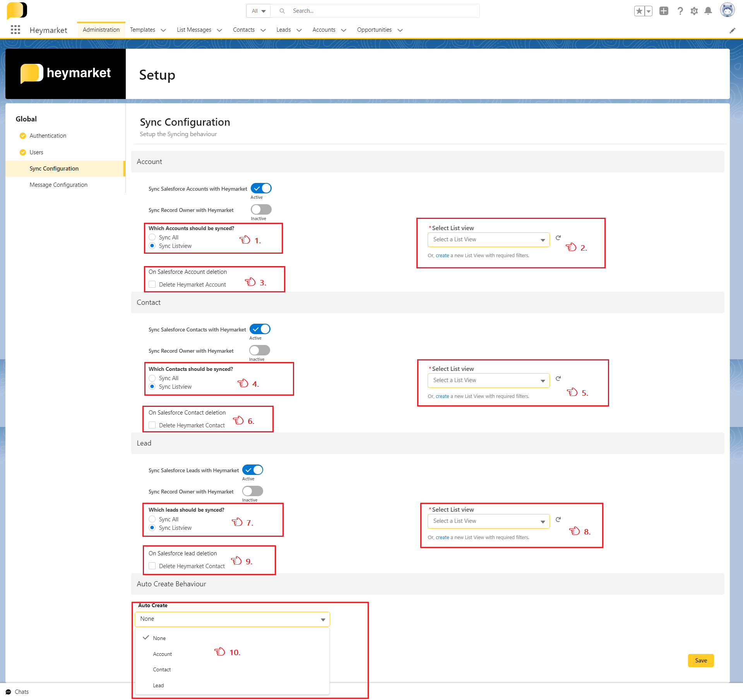Select Sync Configuration in the sidebar
The height and width of the screenshot is (700, 743).
[65, 169]
